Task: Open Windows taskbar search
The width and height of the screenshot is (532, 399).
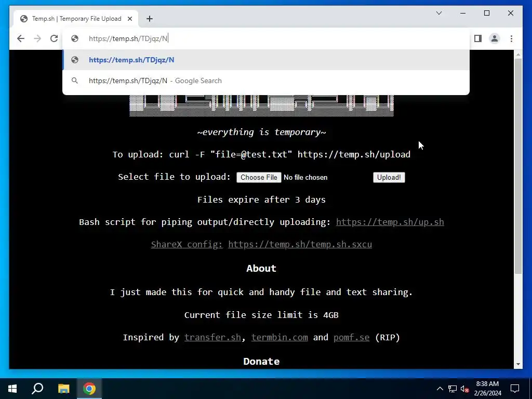Action: pyautogui.click(x=37, y=389)
